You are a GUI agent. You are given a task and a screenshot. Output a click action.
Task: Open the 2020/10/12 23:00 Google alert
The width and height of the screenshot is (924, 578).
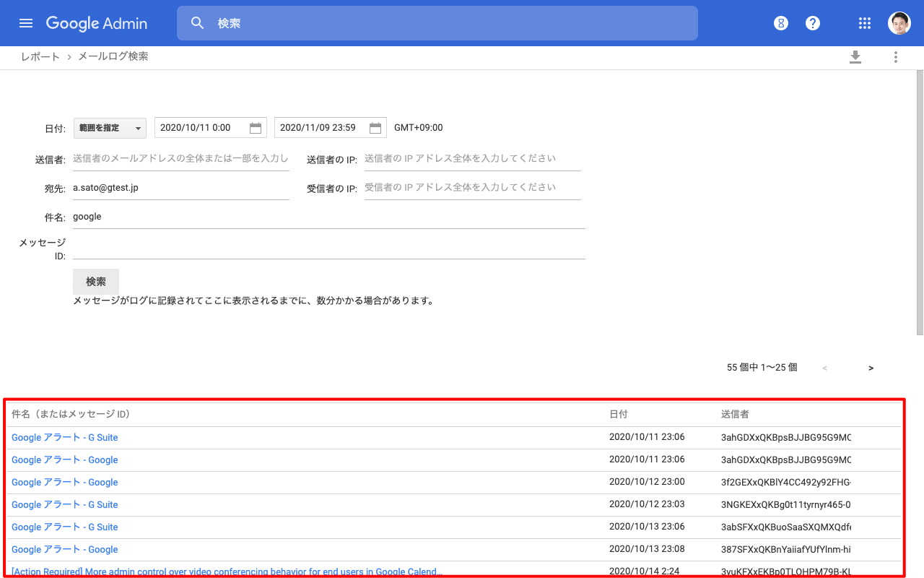65,482
